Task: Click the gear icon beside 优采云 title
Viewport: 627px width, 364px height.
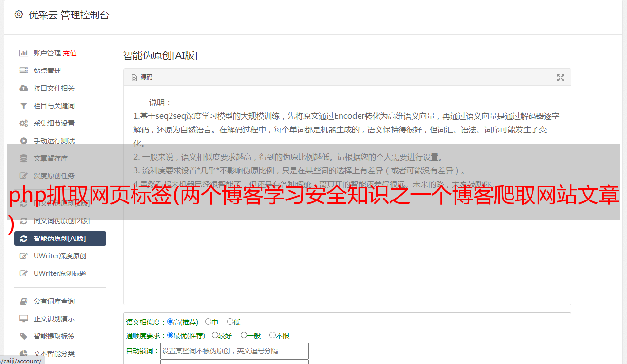Action: pyautogui.click(x=19, y=15)
